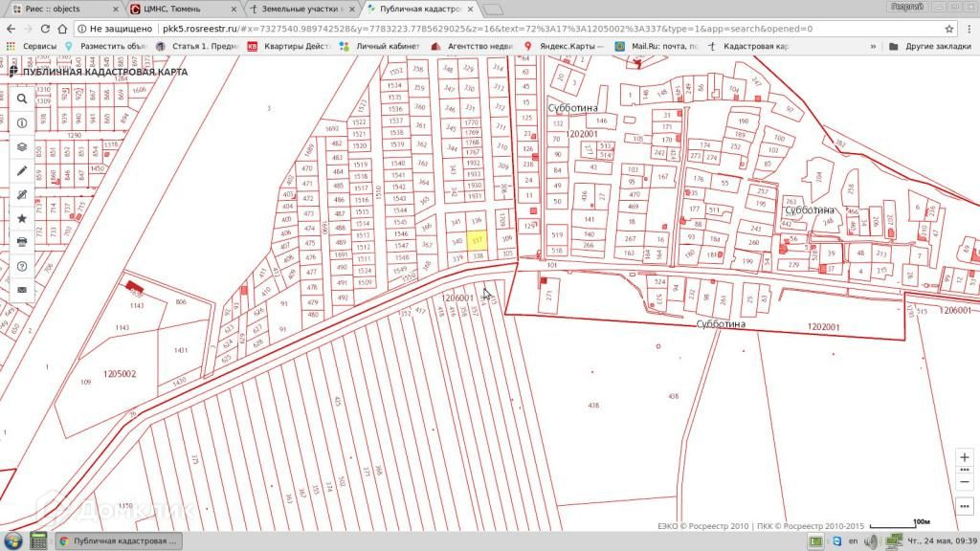
Task: Open favorites star in map sidebar
Action: tap(22, 218)
